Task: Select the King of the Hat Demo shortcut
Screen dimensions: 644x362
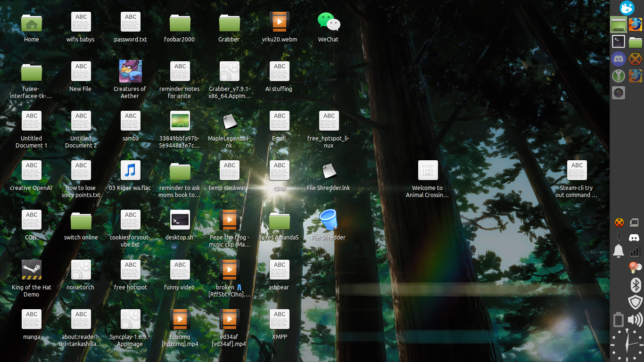Action: [x=32, y=270]
